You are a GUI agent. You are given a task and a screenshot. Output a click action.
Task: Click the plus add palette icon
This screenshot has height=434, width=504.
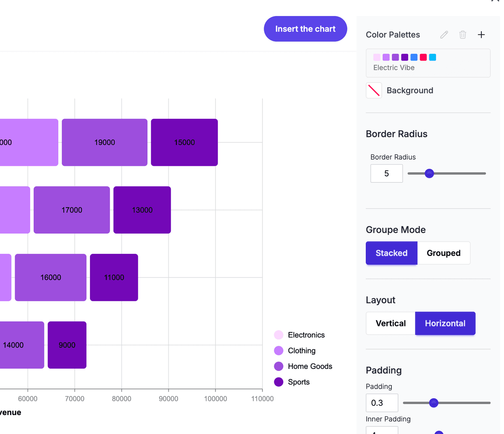point(481,35)
